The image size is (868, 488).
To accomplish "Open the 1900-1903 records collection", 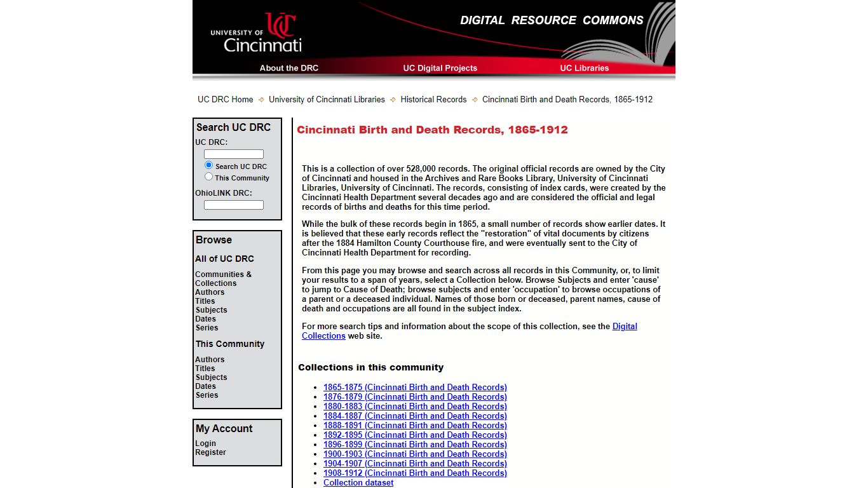I will [x=415, y=454].
